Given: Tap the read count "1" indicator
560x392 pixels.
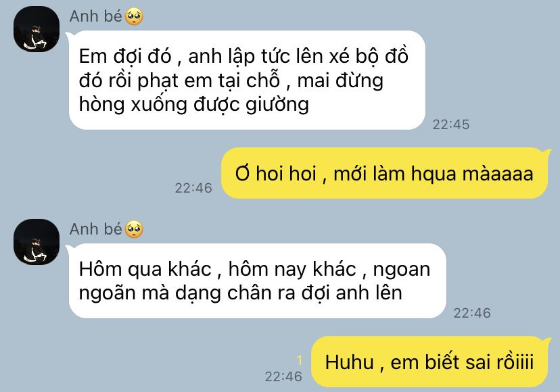Looking at the screenshot, I should [x=300, y=361].
